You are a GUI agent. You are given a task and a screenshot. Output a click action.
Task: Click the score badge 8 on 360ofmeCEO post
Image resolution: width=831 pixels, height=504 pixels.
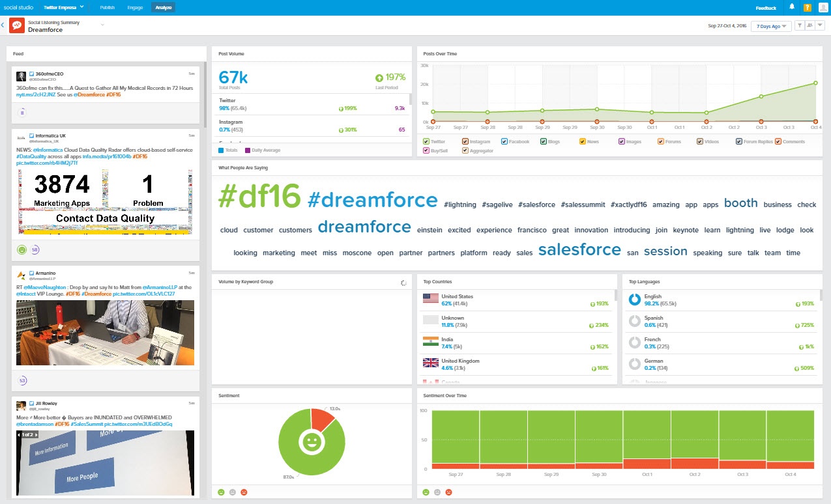pos(22,113)
